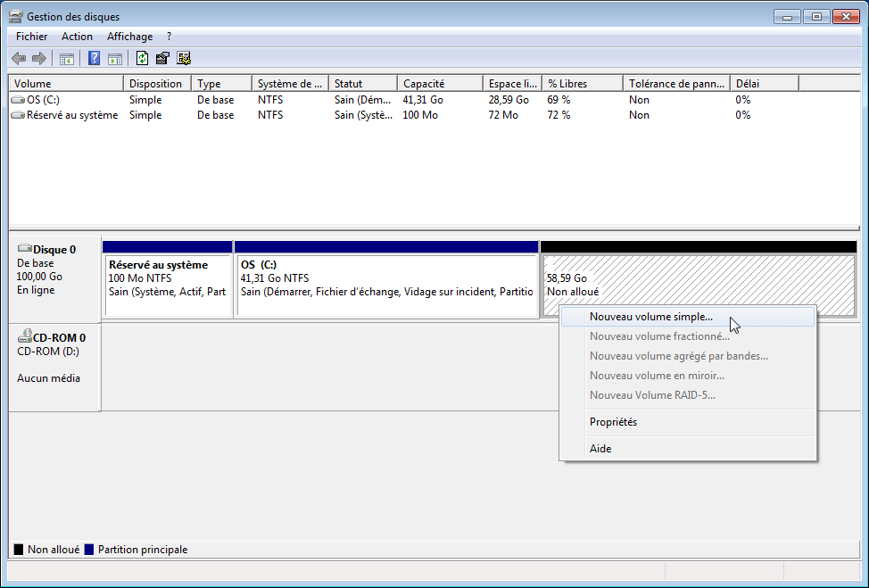Image resolution: width=869 pixels, height=588 pixels.
Task: Click the Aucun média text
Action: tap(49, 378)
